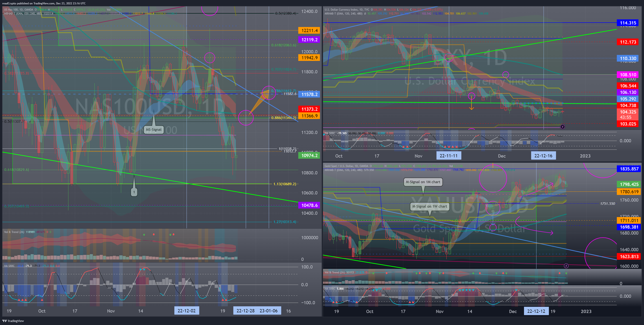Click the 1798.425 green gold price label

tap(629, 185)
